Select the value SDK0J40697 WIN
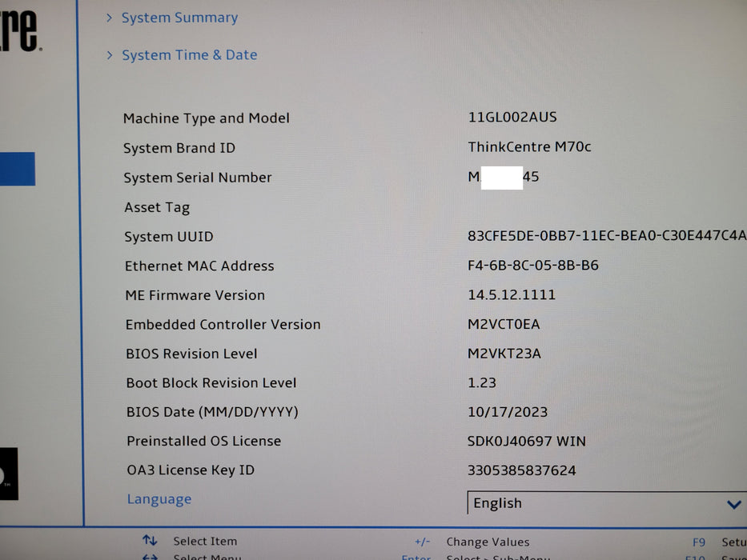This screenshot has width=747, height=560. pos(527,442)
